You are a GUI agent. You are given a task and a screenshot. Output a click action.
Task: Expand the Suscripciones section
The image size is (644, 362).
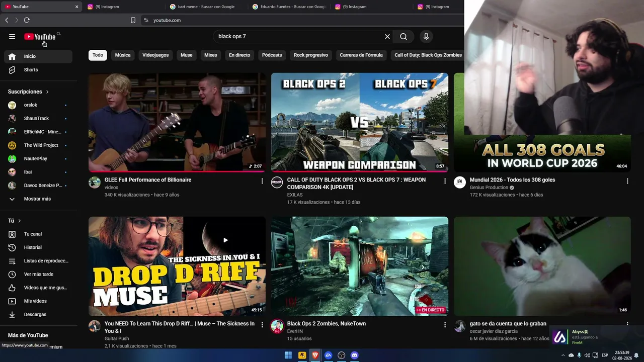pos(28,92)
